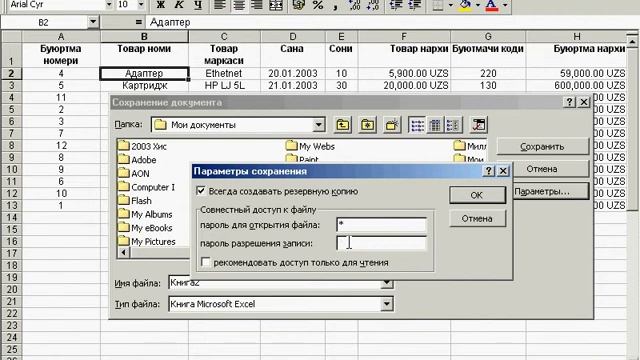Viewport: 640px width, 360px height.
Task: Select cell 'HP LJ 5L'
Action: (224, 85)
